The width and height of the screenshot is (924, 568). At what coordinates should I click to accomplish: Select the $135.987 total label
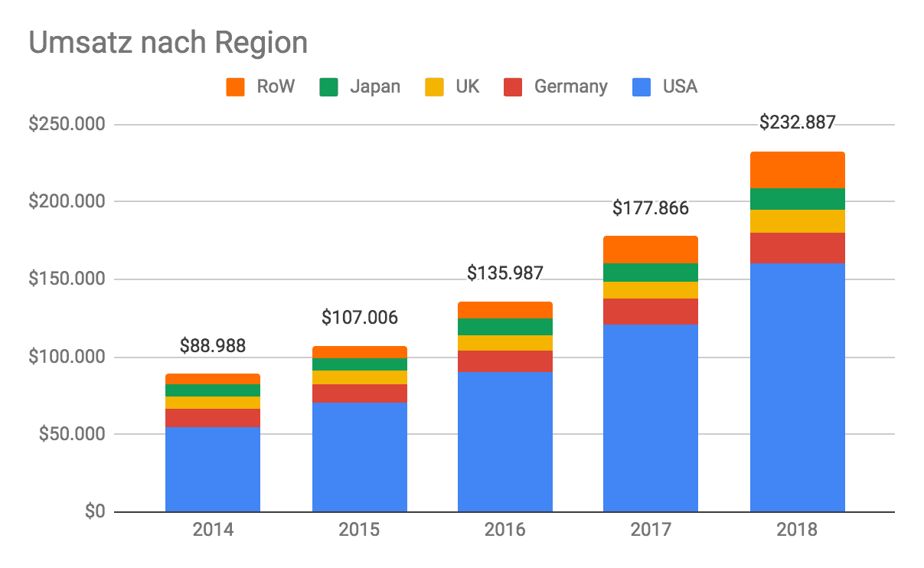pos(505,273)
